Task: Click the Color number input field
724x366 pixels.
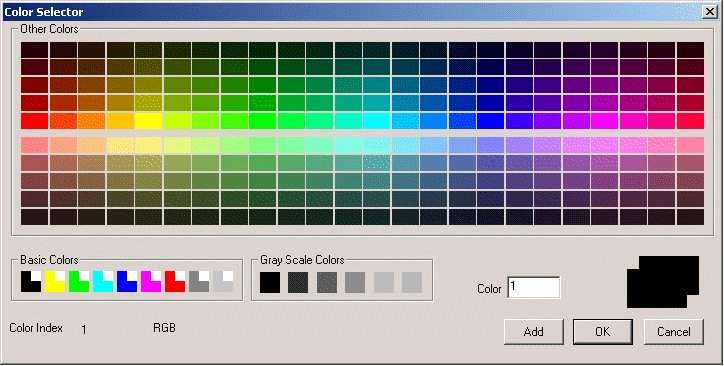Action: (x=534, y=288)
